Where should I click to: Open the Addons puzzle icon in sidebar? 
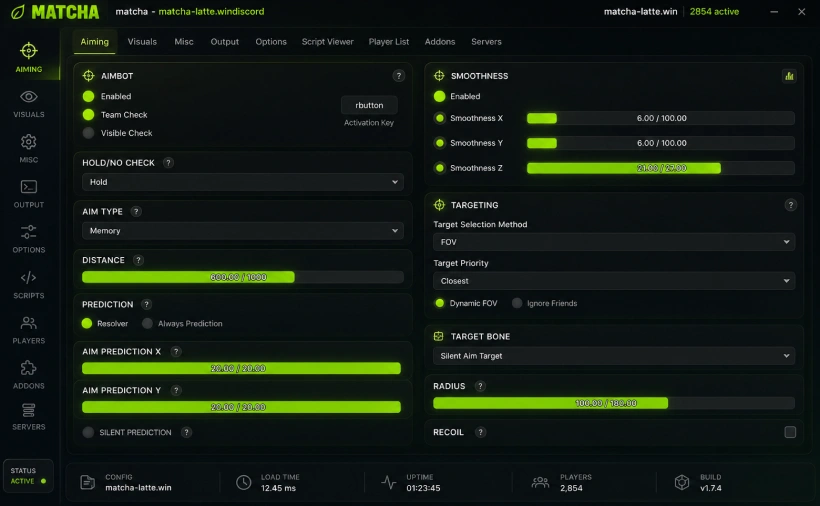(29, 368)
